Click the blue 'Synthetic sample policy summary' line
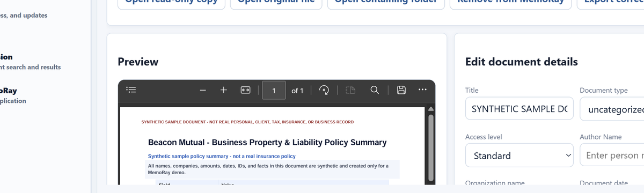The width and height of the screenshot is (644, 193). click(x=222, y=156)
